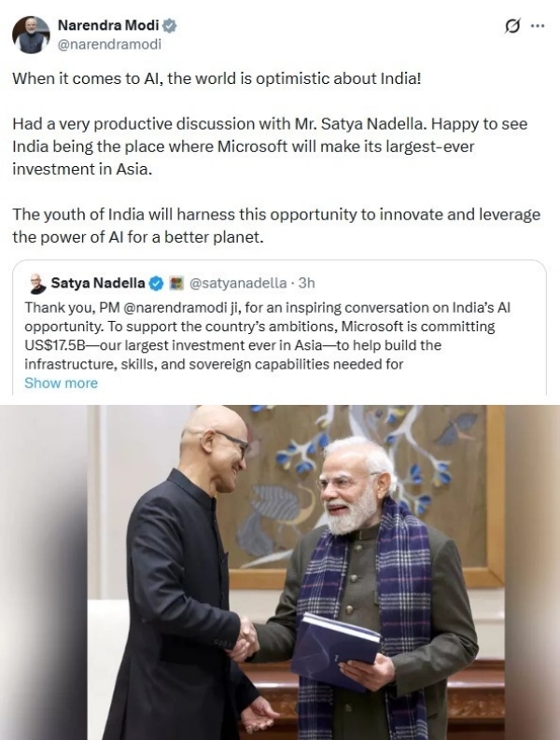Open the three-dot more options menu
Image resolution: width=560 pixels, height=740 pixels.
[x=538, y=26]
